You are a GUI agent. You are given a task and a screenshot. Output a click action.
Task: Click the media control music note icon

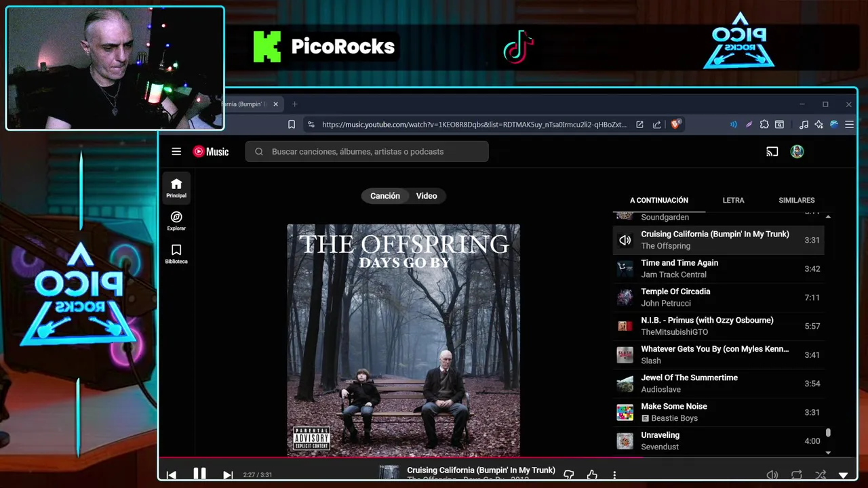click(804, 125)
